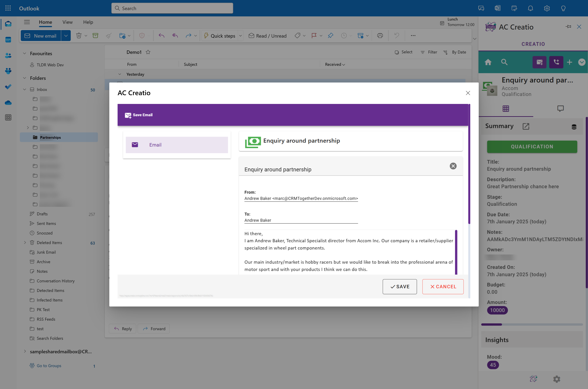Click the Home icon in AC Creatio pane
This screenshot has width=588, height=389.
[488, 62]
